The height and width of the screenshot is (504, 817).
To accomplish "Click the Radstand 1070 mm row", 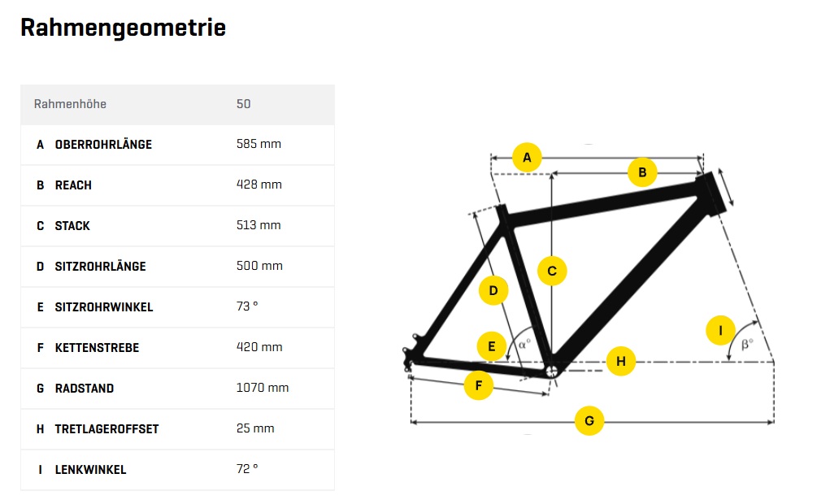I will (x=177, y=389).
